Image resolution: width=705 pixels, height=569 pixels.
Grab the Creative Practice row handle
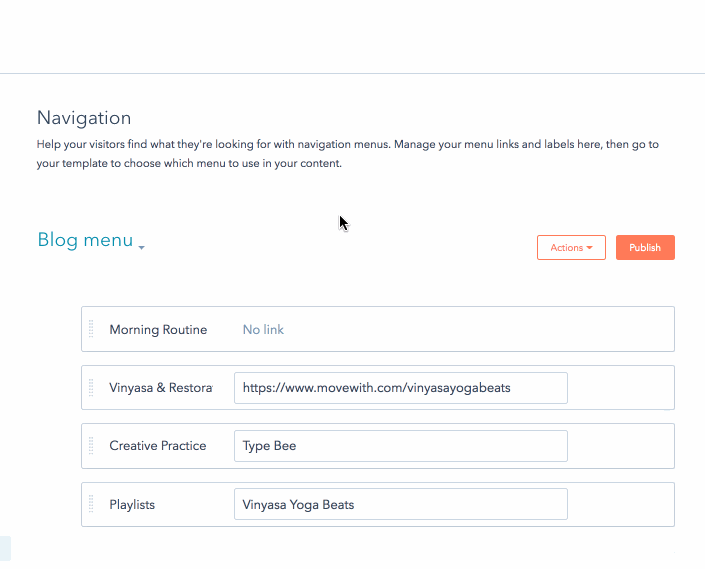click(x=91, y=446)
